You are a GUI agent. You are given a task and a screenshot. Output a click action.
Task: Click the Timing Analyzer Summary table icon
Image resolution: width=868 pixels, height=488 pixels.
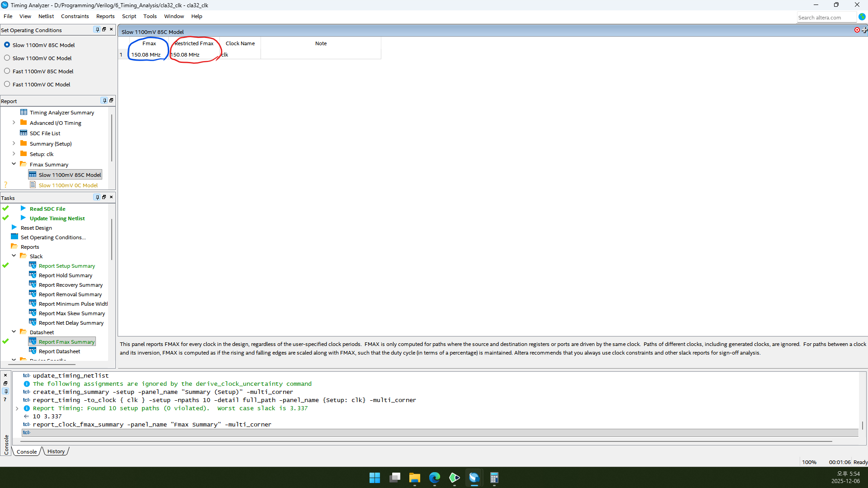(x=24, y=112)
